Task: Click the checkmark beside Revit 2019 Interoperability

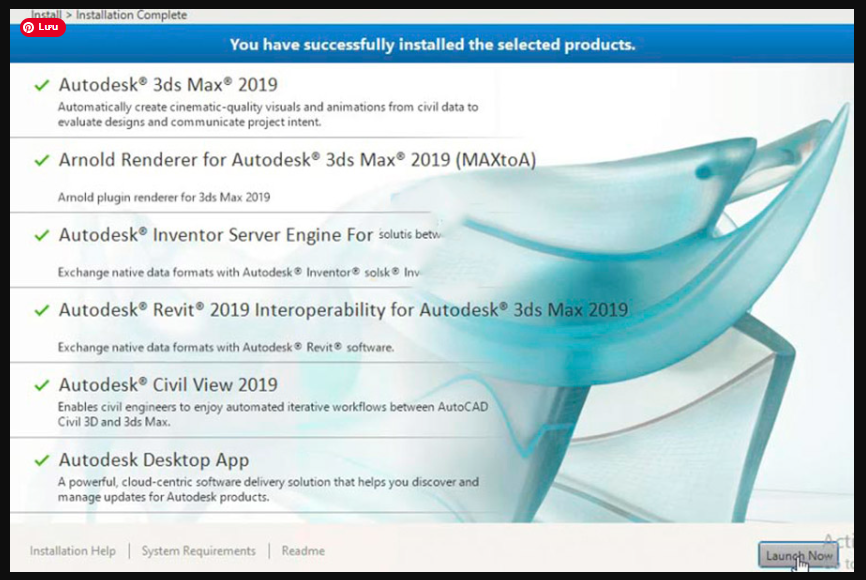Action: point(41,311)
